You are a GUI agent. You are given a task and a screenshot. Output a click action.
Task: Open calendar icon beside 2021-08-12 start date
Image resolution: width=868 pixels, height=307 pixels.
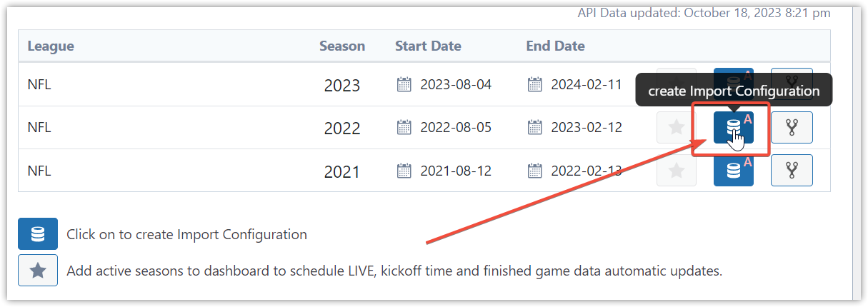404,171
